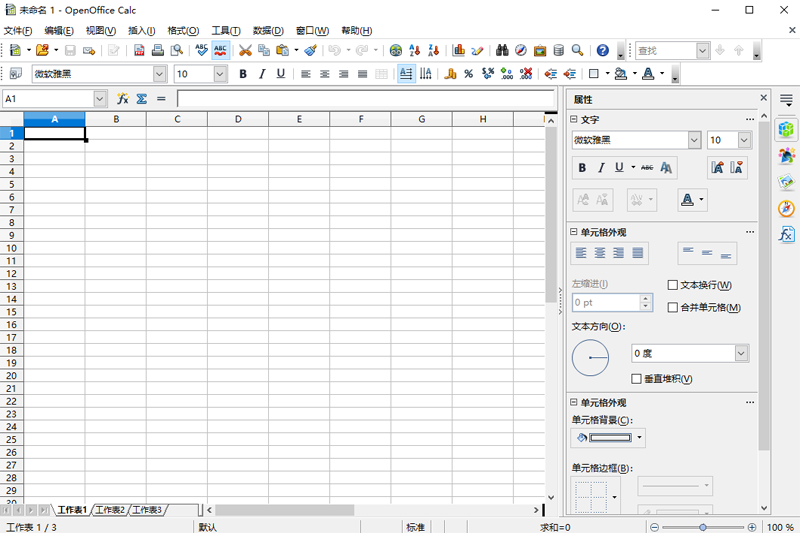This screenshot has width=800, height=533.
Task: Click the Export as PDF icon
Action: point(139,50)
